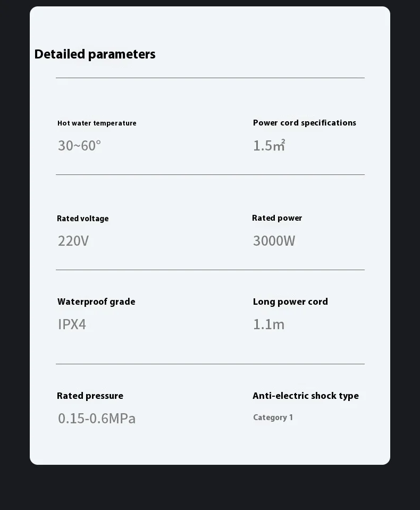Click the "Rated power" label
The width and height of the screenshot is (420, 510).
click(277, 218)
